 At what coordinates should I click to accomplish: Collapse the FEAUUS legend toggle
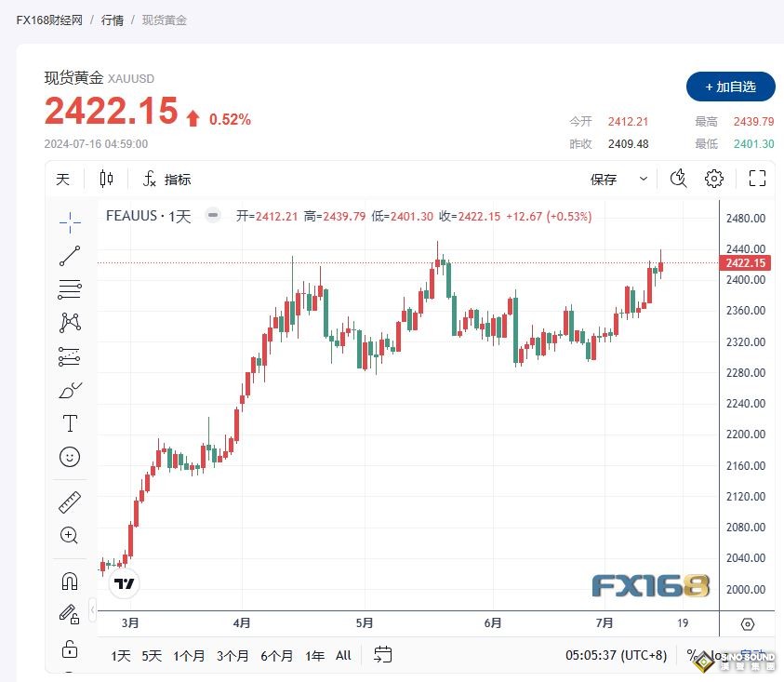213,216
